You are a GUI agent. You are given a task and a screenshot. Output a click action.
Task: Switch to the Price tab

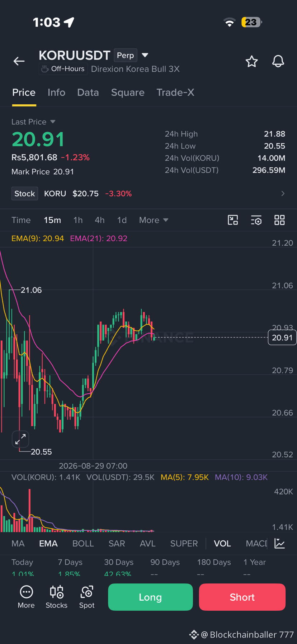coord(24,93)
